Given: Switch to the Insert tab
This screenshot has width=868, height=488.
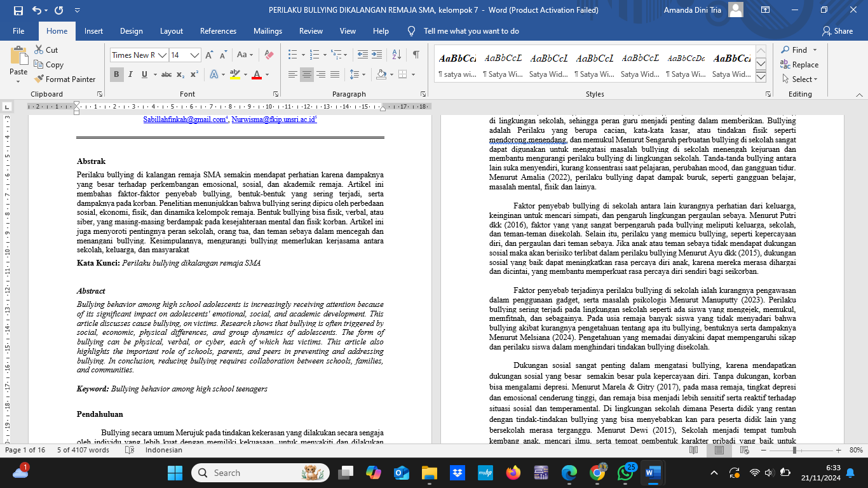Looking at the screenshot, I should [93, 30].
